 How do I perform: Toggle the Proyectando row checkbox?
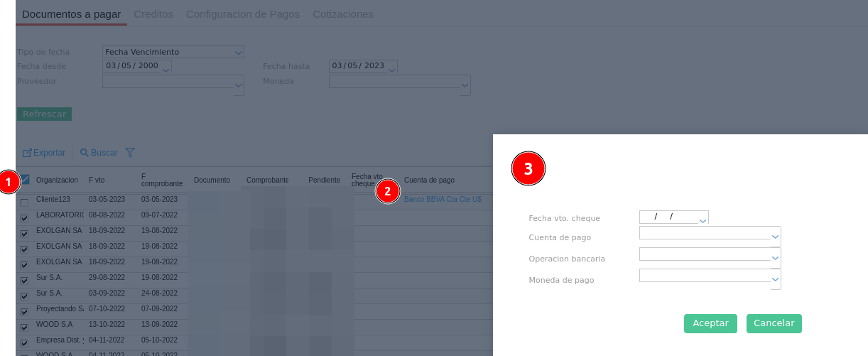(24, 312)
